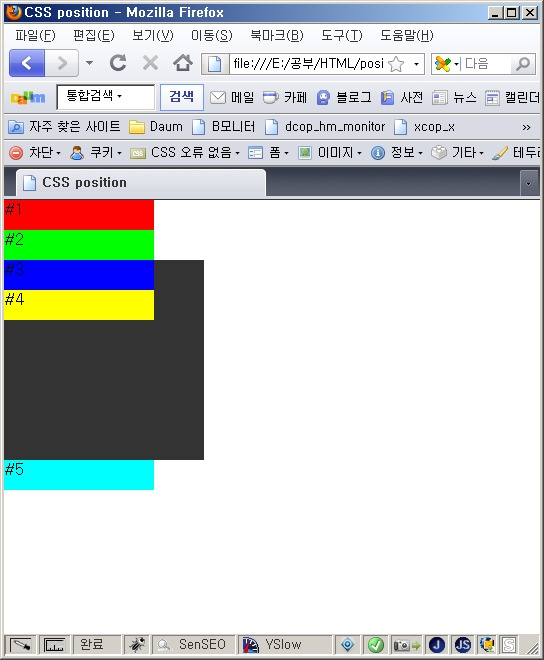Click the red #1 box
Viewport: 544px width, 660px height.
tap(79, 215)
